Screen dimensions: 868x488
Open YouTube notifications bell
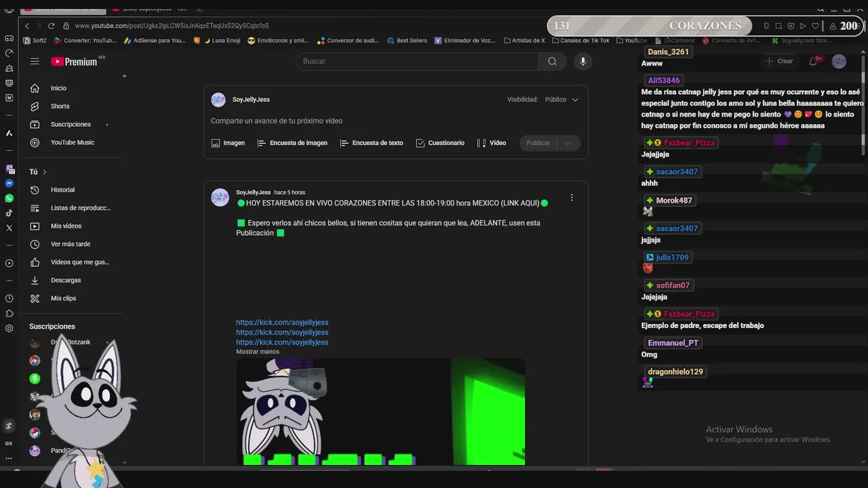pyautogui.click(x=813, y=61)
